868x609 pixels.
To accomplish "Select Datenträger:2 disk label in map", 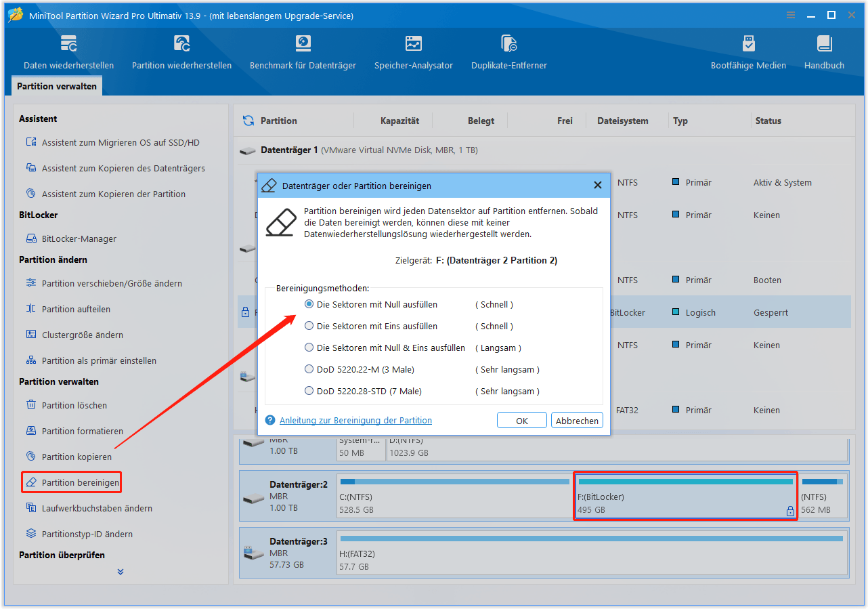I will [288, 497].
